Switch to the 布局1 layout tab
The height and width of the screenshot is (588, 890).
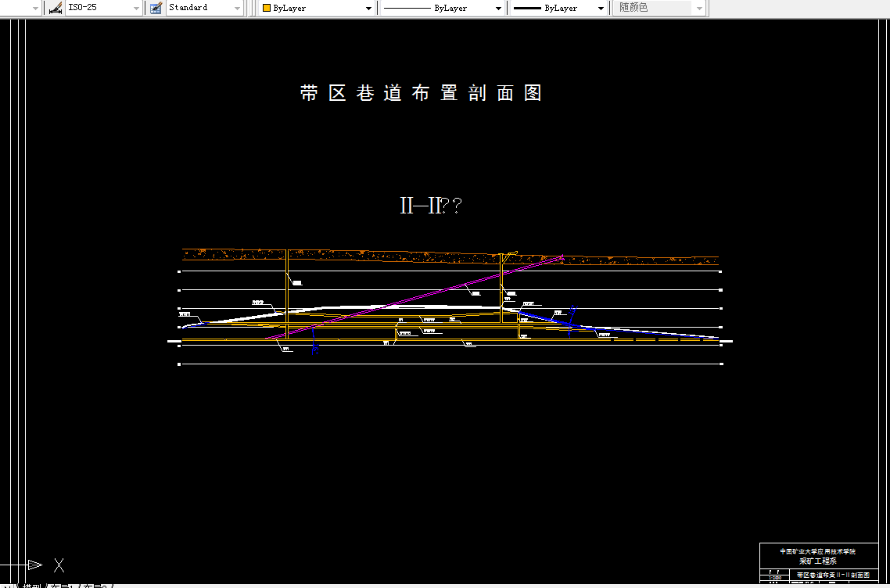[59, 586]
